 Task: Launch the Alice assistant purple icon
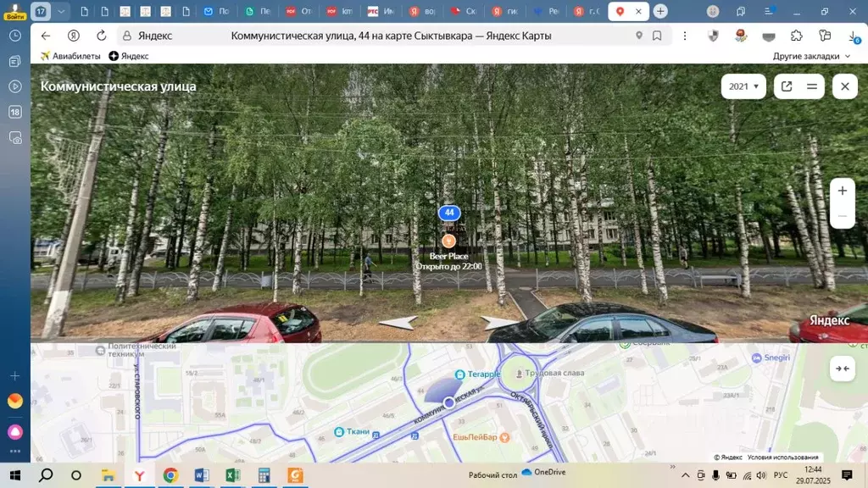tap(15, 431)
